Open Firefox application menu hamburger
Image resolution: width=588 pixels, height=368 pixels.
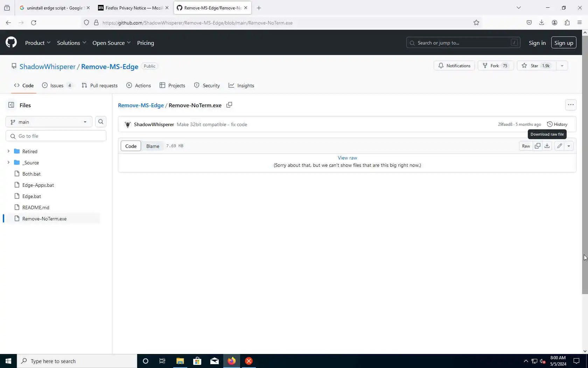[x=580, y=23]
